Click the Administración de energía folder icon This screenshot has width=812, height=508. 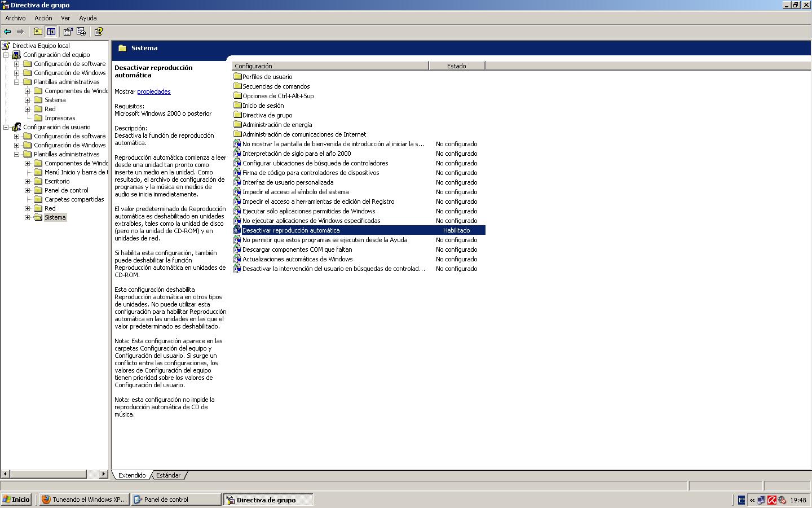(x=237, y=125)
